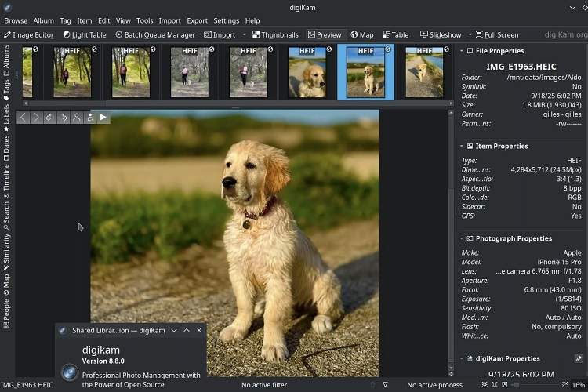This screenshot has height=392, width=588.
Task: Collapse the File Properties section
Action: tap(460, 51)
